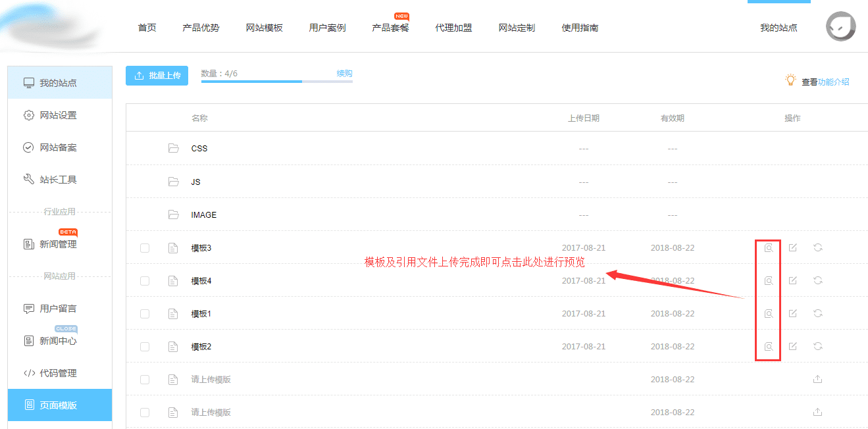Open 网站定制 in top navigation
The image size is (868, 429).
517,28
